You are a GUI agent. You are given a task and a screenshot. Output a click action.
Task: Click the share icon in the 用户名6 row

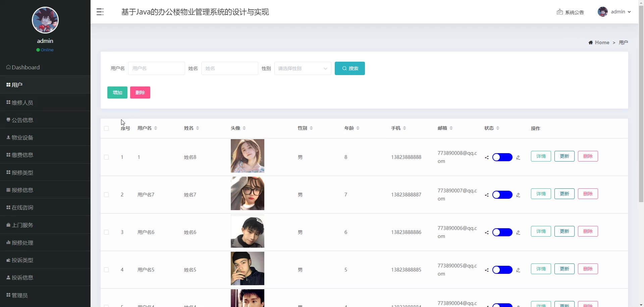tap(487, 233)
